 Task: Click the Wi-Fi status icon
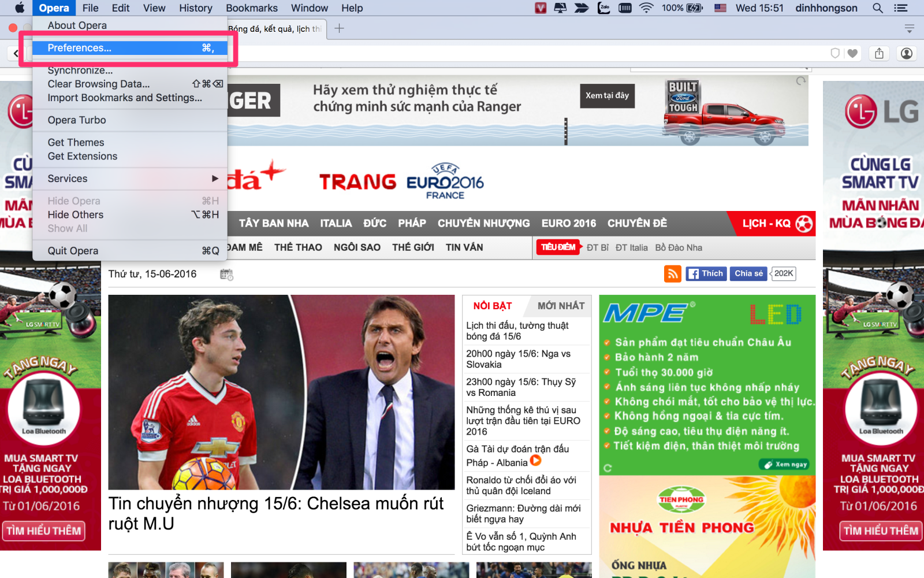(646, 8)
